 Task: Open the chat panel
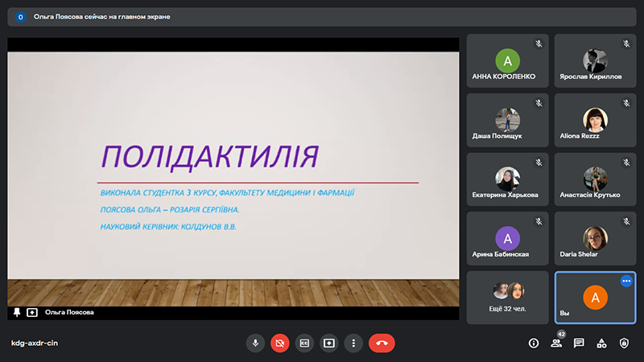(x=579, y=343)
